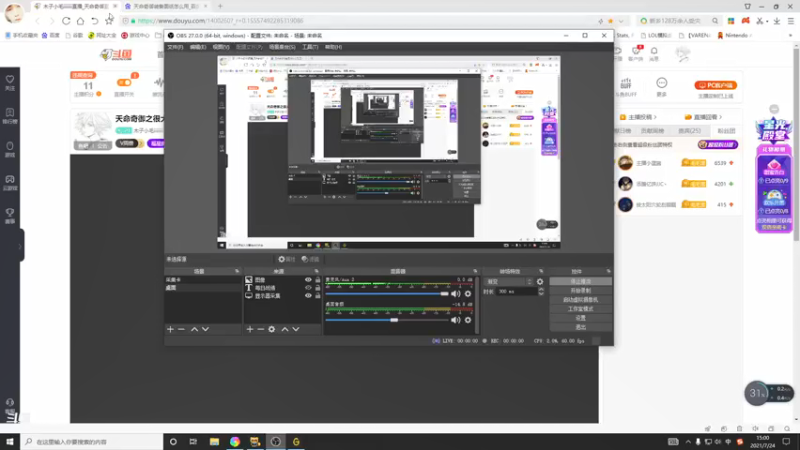The height and width of the screenshot is (450, 800).
Task: Pop out the Sources dock panel
Action: [x=316, y=271]
